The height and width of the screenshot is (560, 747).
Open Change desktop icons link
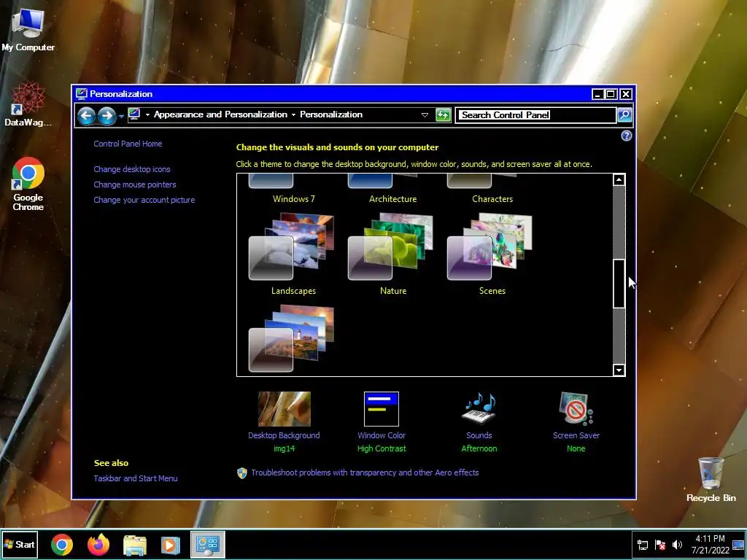click(x=132, y=169)
